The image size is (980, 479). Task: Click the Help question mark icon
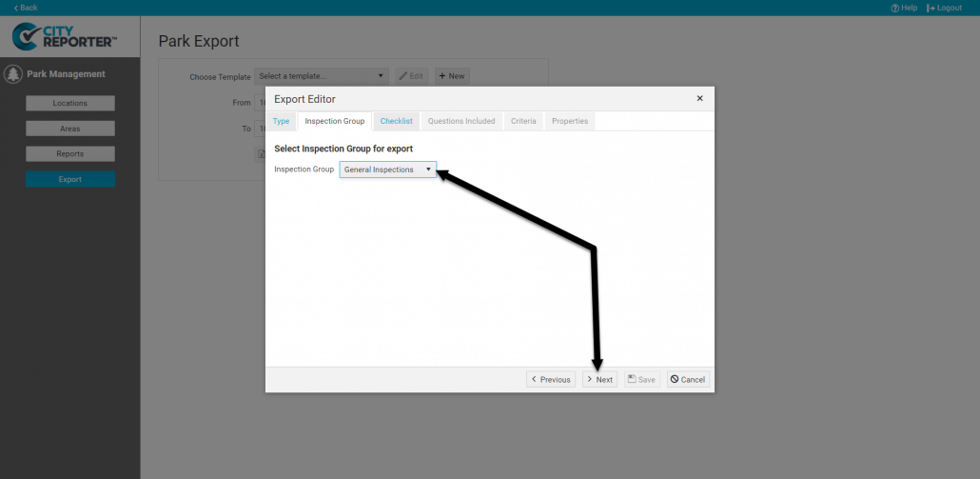tap(895, 8)
